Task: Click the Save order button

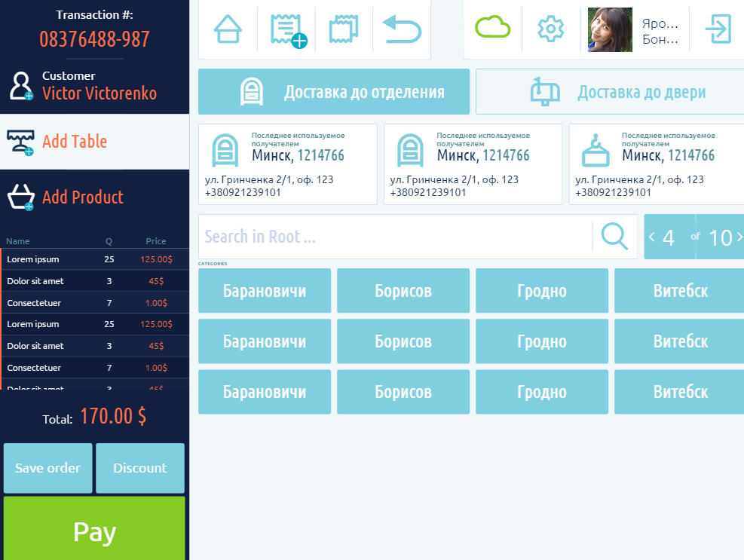Action: tap(47, 468)
